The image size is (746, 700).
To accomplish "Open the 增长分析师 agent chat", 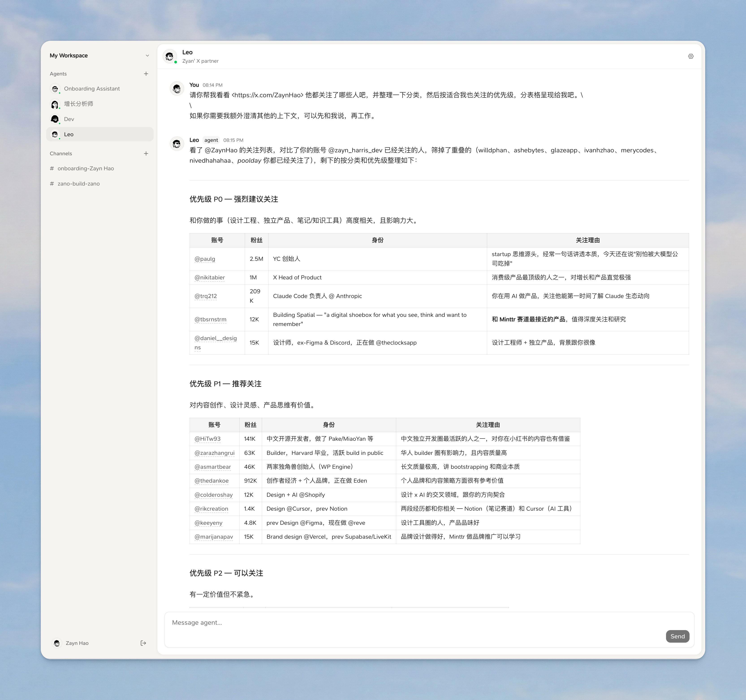I will [x=100, y=104].
